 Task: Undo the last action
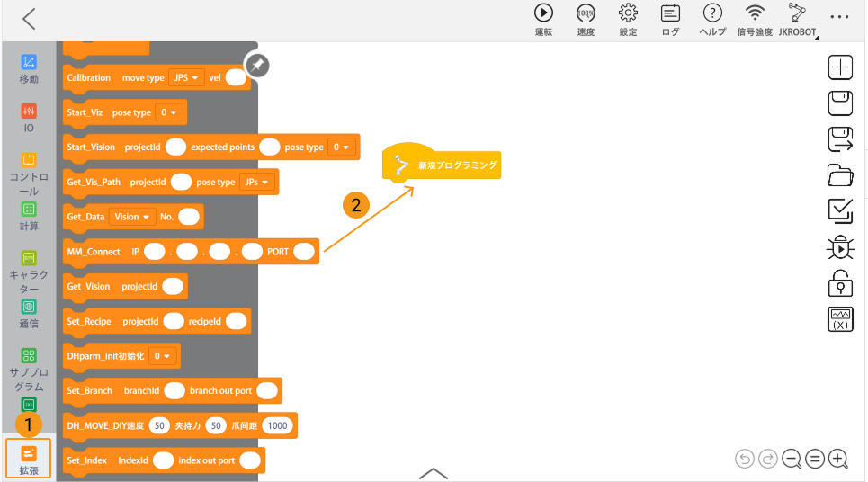(x=745, y=459)
